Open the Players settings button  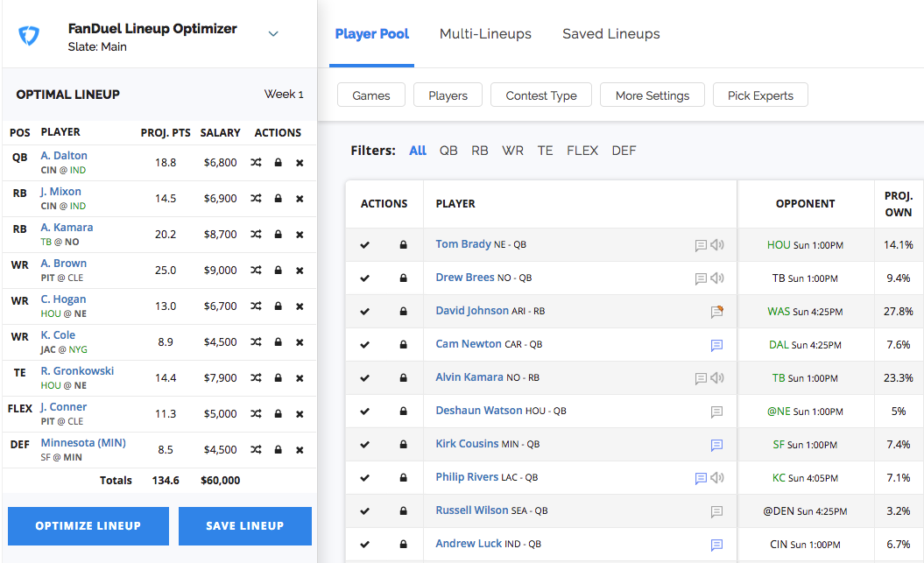[x=448, y=95]
